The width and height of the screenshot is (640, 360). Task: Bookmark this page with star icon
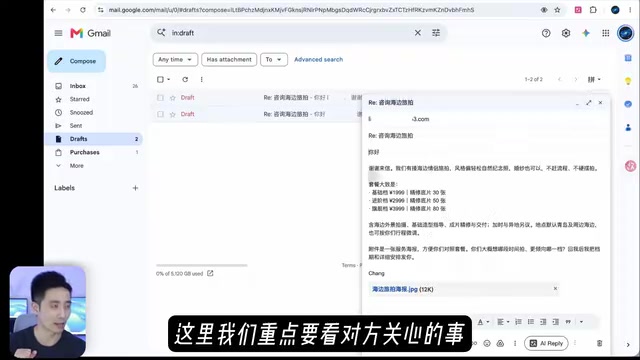pos(557,10)
